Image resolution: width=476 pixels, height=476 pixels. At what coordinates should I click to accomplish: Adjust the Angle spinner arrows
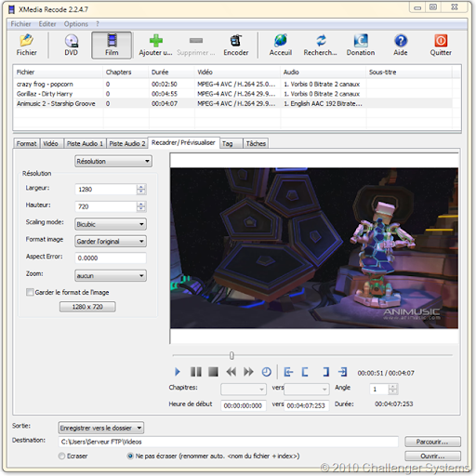tap(392, 389)
